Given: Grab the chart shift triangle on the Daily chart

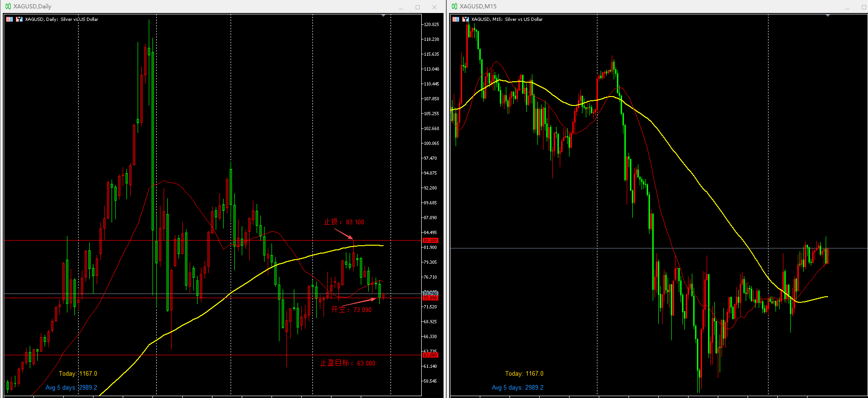Looking at the screenshot, I should tap(383, 16).
